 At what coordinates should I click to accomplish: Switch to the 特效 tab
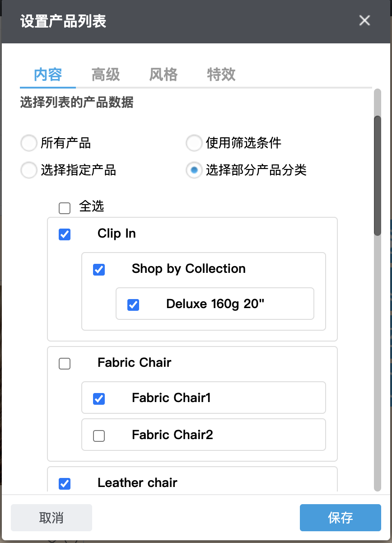click(221, 75)
